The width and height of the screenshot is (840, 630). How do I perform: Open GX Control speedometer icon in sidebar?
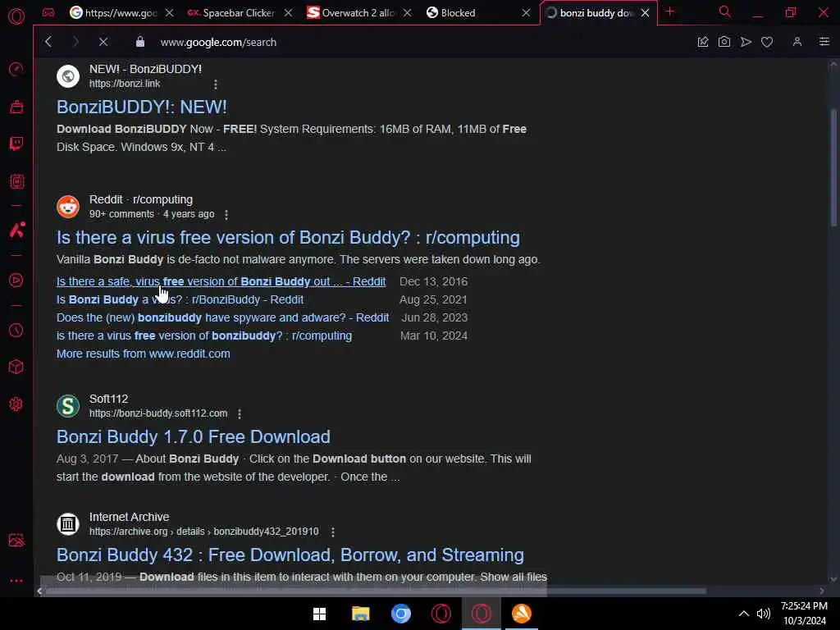(x=16, y=69)
